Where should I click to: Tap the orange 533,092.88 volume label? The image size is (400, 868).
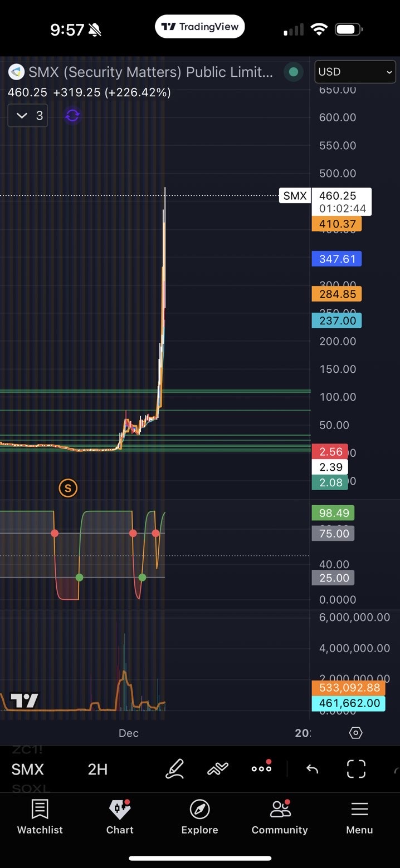tap(349, 688)
